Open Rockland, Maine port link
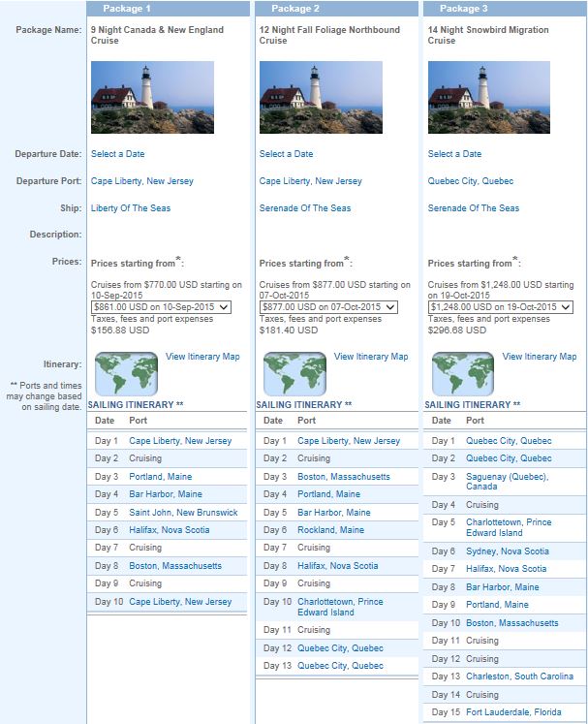 331,530
